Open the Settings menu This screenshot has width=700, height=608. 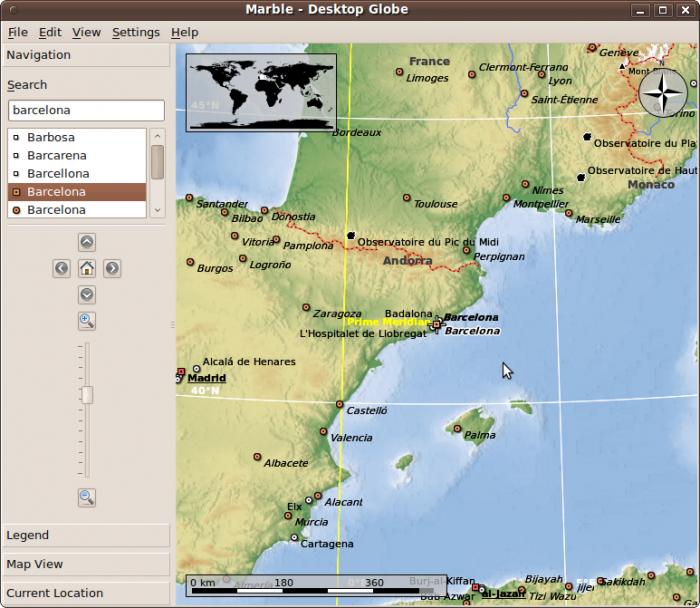point(135,32)
